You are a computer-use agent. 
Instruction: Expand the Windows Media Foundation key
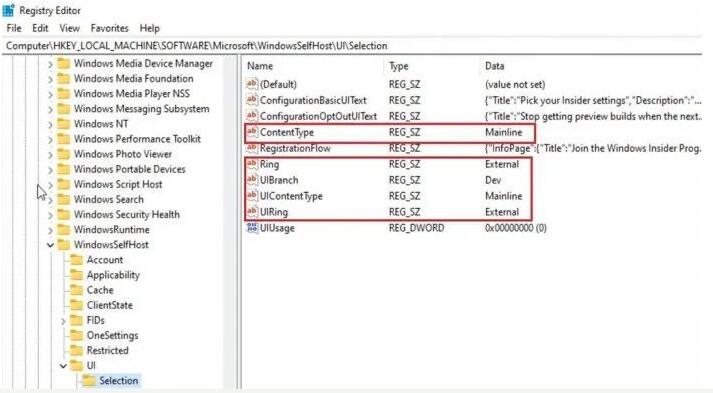pos(50,80)
